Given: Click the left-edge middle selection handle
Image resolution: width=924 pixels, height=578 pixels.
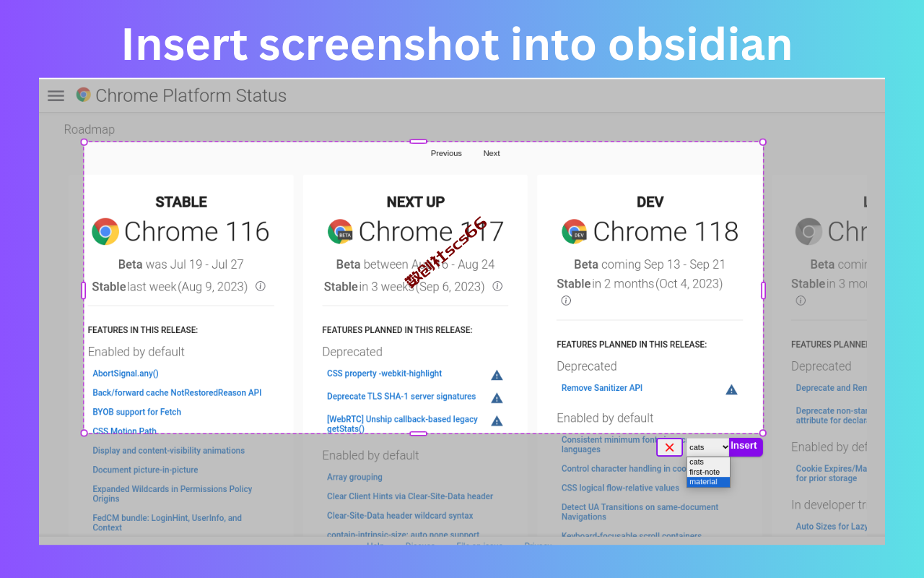Looking at the screenshot, I should tap(84, 290).
